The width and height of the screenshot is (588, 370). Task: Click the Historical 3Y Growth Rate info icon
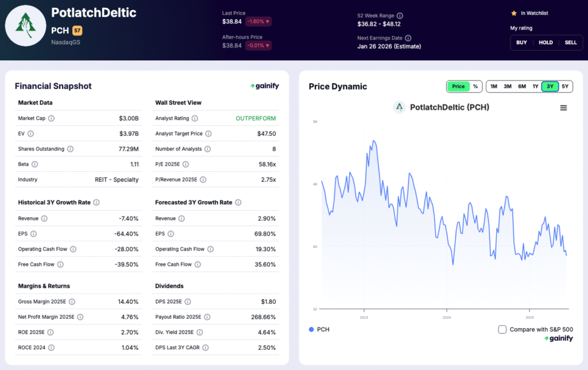click(x=96, y=203)
